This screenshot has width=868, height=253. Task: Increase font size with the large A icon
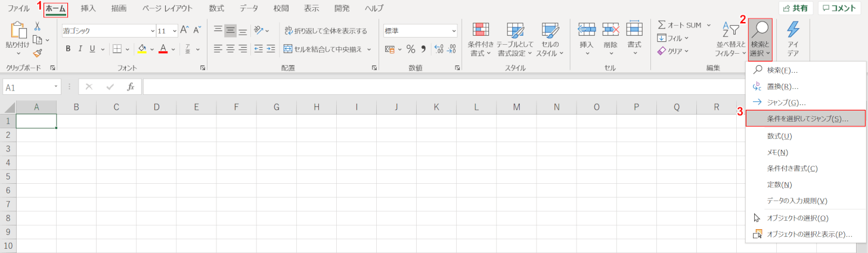pos(184,30)
